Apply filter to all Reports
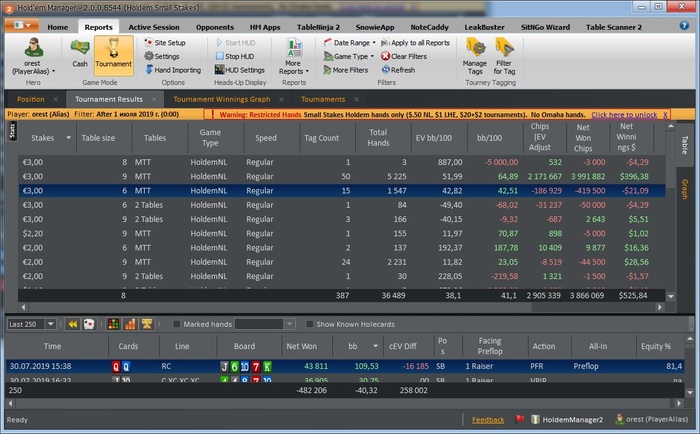Image resolution: width=700 pixels, height=434 pixels. point(415,43)
